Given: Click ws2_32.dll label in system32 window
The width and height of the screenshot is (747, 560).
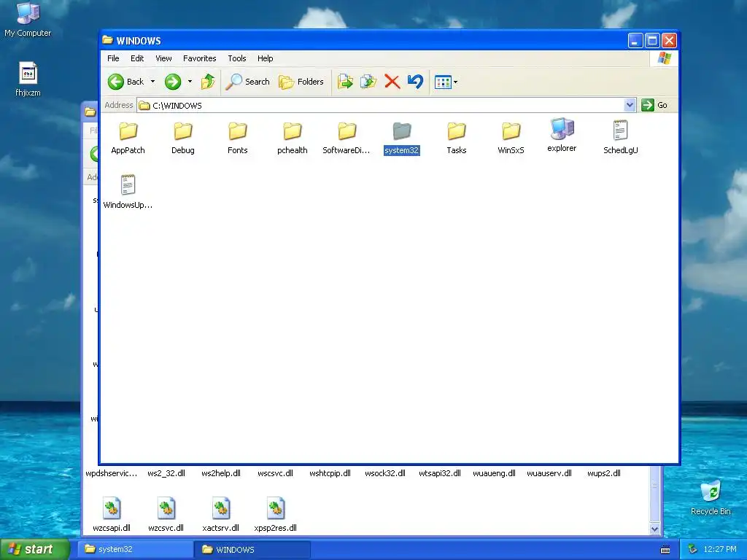Looking at the screenshot, I should click(166, 473).
